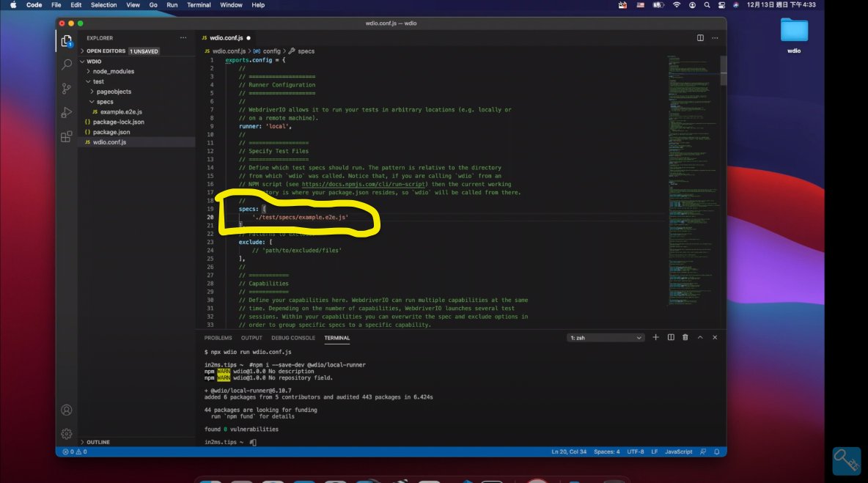
Task: Collapse the WDIO workspace folder
Action: (94, 62)
